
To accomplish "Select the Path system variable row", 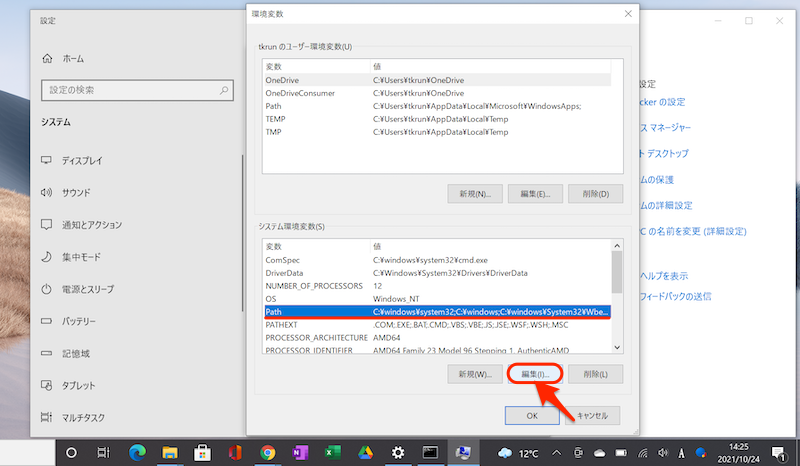I will (x=436, y=311).
